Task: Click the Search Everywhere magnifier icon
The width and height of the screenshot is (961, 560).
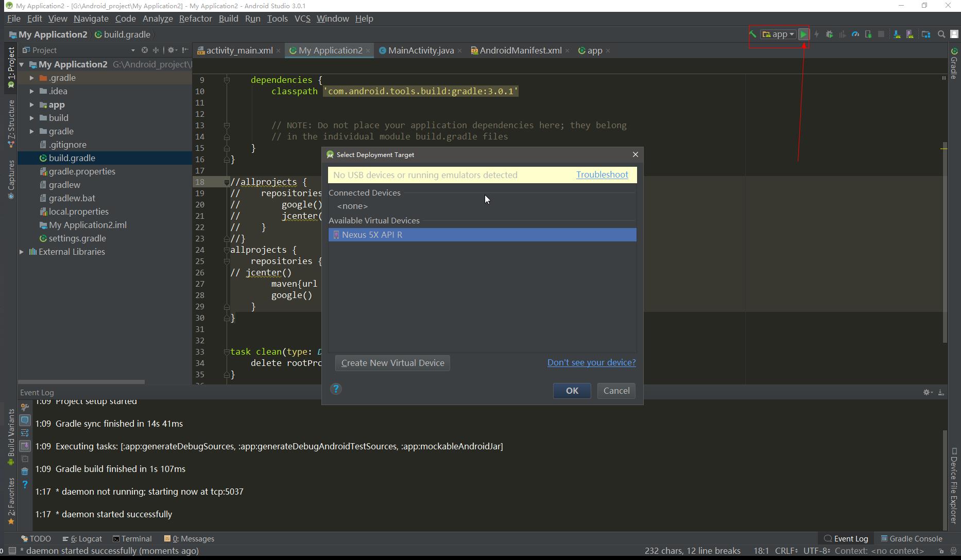Action: click(941, 34)
